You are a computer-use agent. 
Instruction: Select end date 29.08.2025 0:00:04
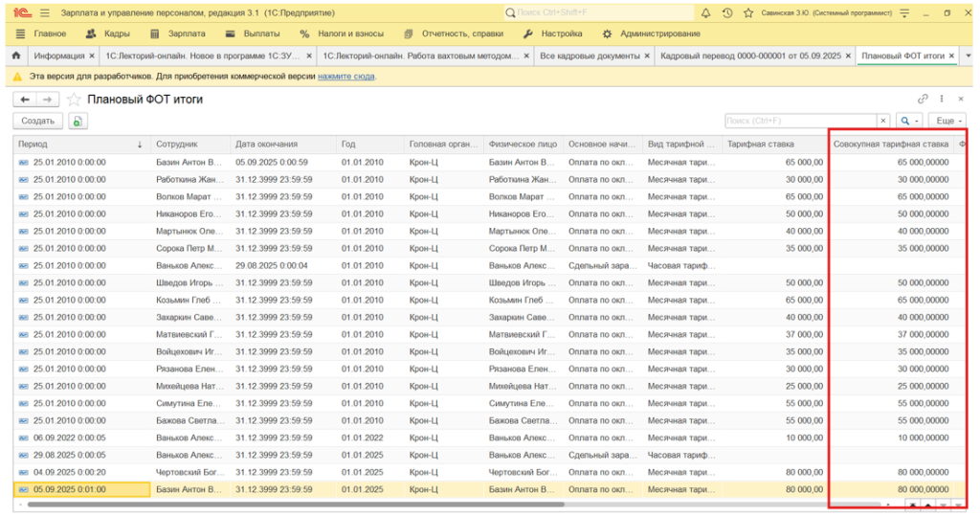tap(282, 266)
